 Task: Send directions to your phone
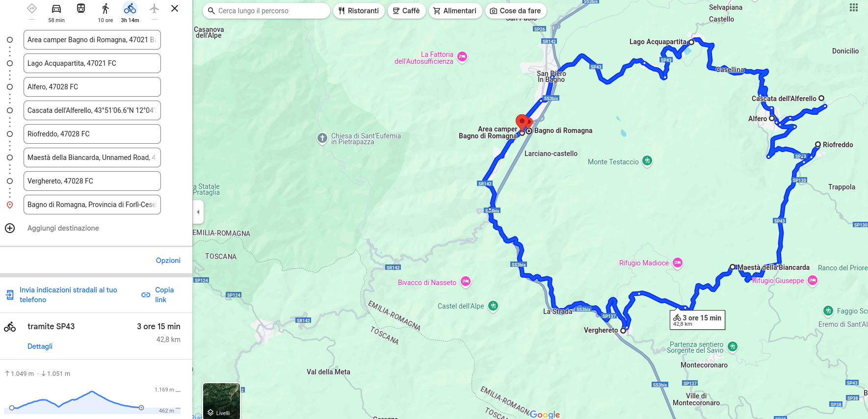pos(62,295)
